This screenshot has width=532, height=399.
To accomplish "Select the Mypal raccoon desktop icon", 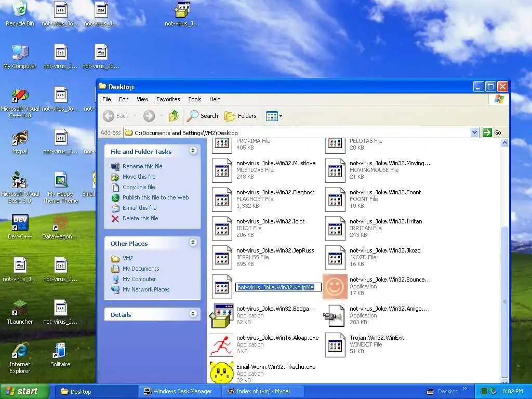I will (x=20, y=142).
